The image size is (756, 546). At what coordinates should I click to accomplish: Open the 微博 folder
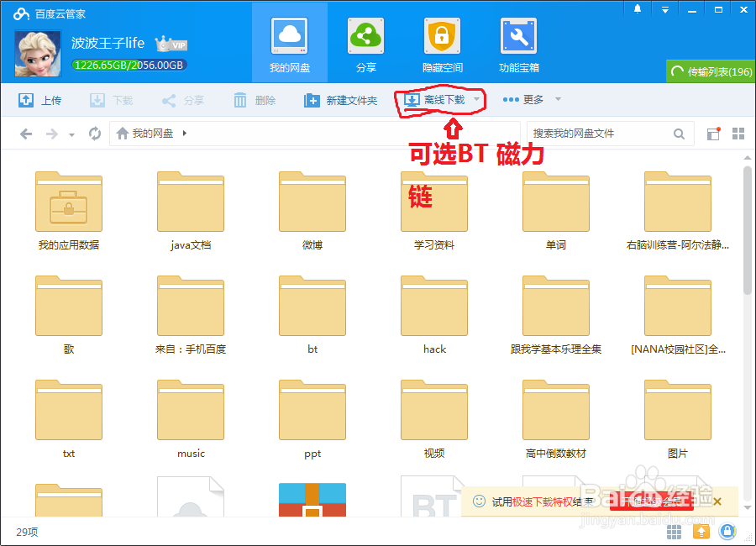pyautogui.click(x=312, y=211)
